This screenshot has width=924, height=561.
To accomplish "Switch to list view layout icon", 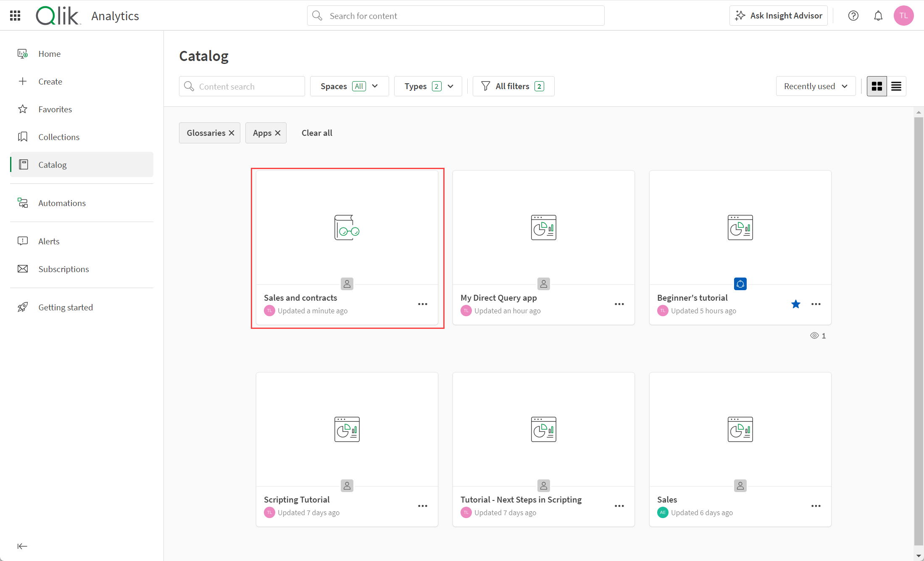I will (896, 86).
